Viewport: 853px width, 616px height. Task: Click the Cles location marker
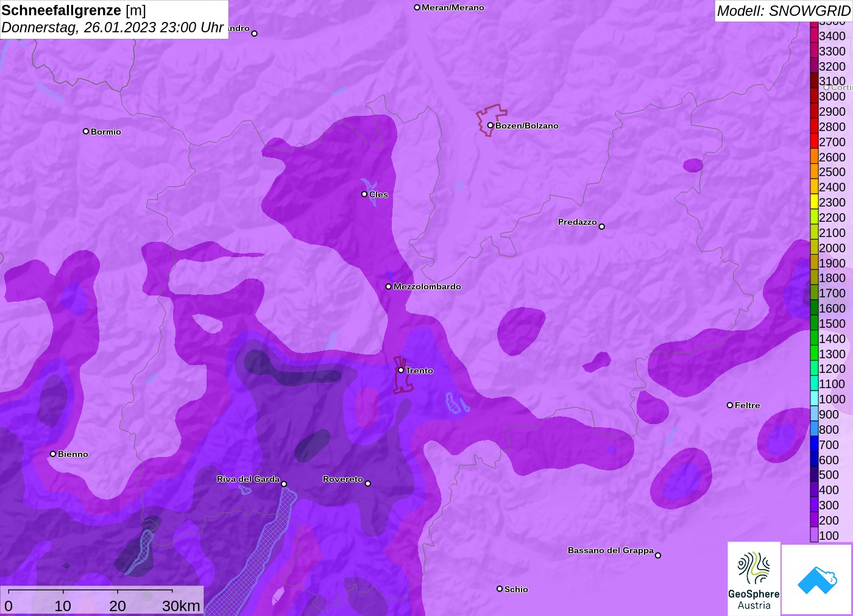(x=364, y=194)
